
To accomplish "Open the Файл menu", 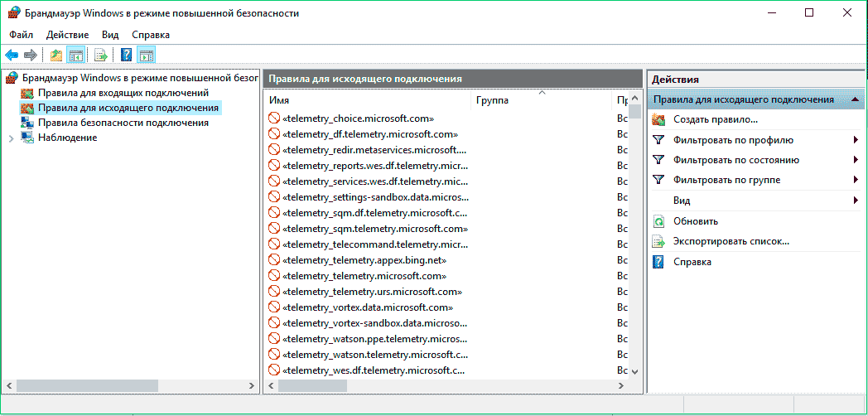I will tap(21, 34).
